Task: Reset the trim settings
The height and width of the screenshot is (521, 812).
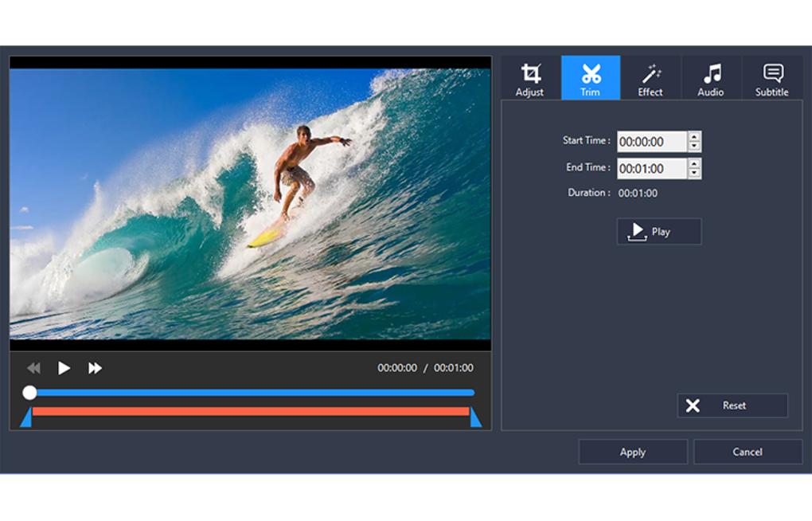Action: [x=732, y=405]
